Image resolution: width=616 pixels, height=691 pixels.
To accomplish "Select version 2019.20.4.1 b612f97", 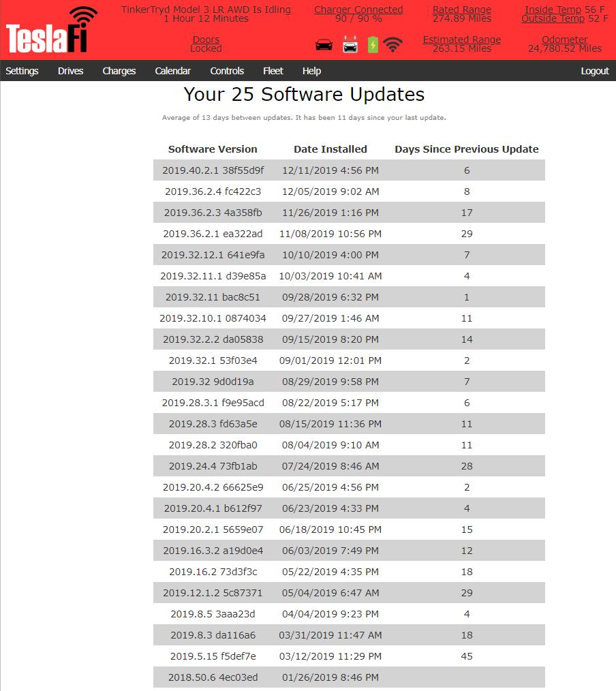I will coord(213,509).
